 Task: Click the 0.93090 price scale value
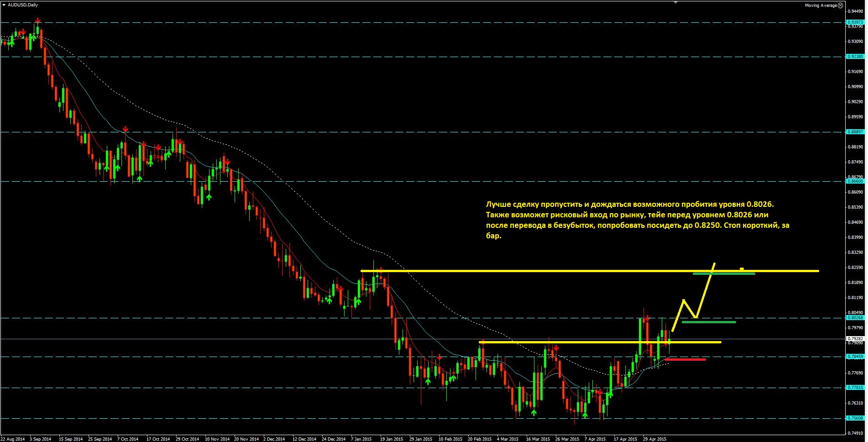pos(855,41)
